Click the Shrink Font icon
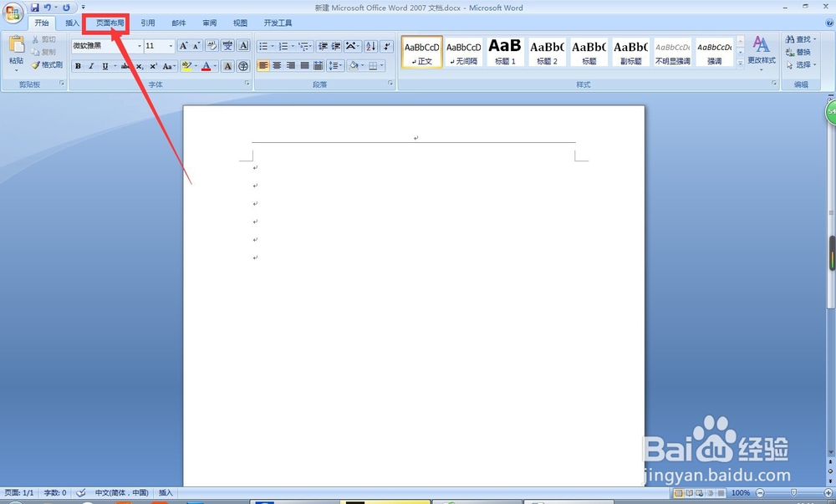 [x=196, y=46]
